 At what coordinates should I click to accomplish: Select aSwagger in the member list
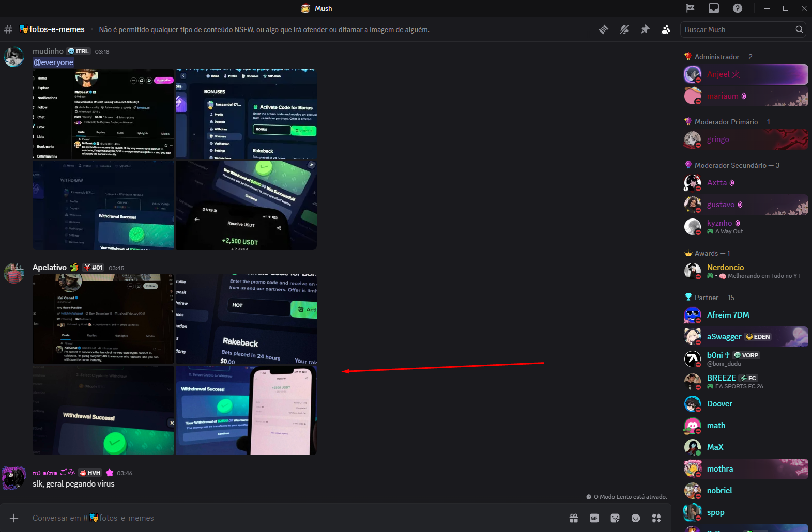[x=746, y=337]
